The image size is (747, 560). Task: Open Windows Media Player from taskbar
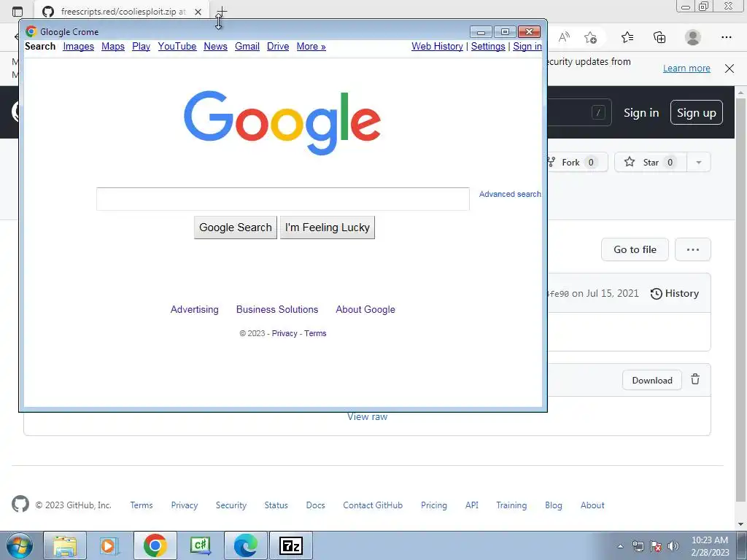coord(110,545)
